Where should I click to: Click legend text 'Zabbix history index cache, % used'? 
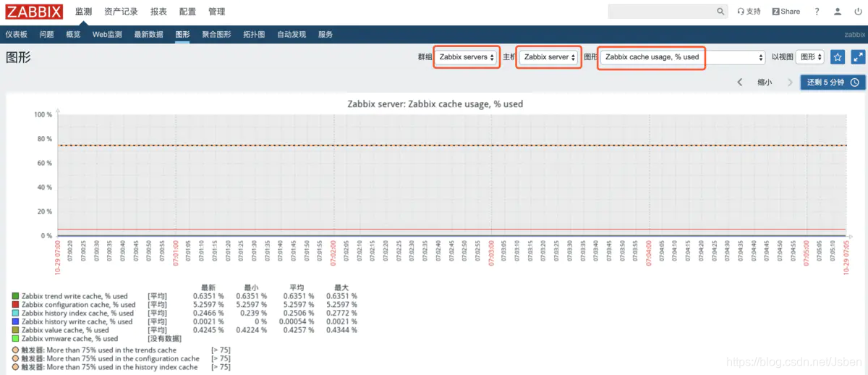pos(77,313)
